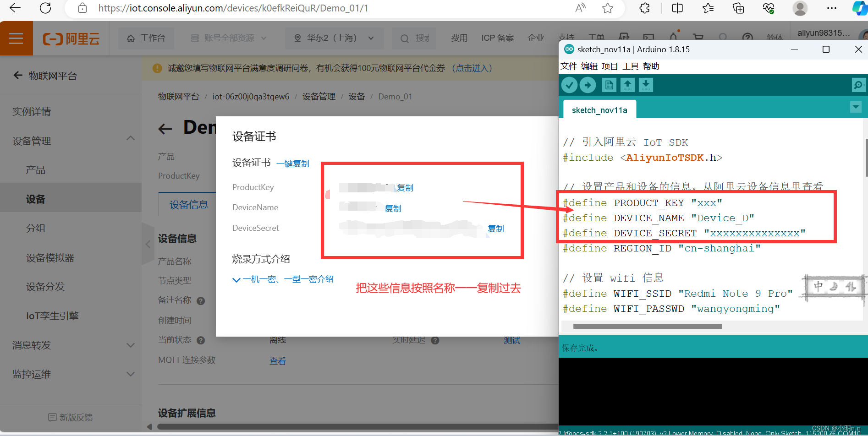Viewport: 868px width, 436px height.
Task: Open the Arduino 文件 menu
Action: pyautogui.click(x=569, y=66)
